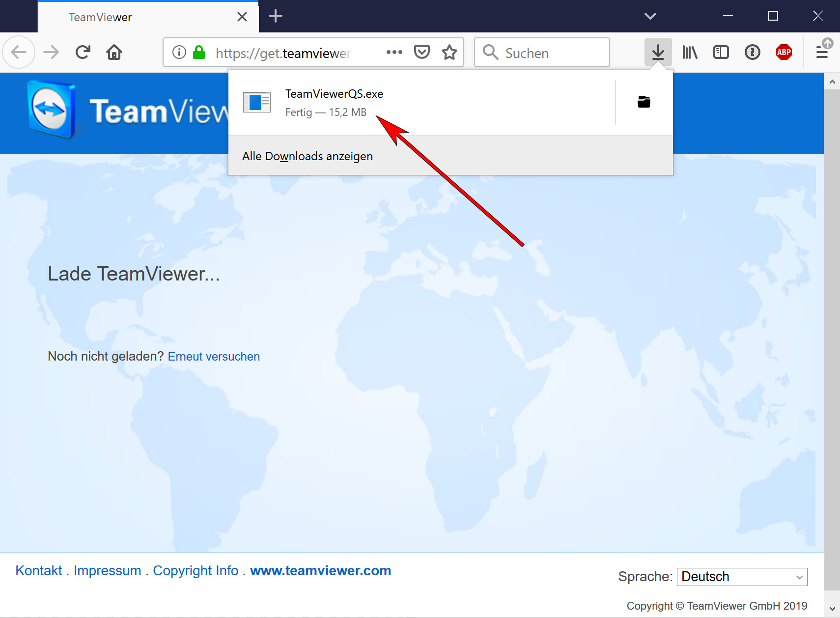Reload the current page
The width and height of the screenshot is (840, 618).
click(x=83, y=52)
